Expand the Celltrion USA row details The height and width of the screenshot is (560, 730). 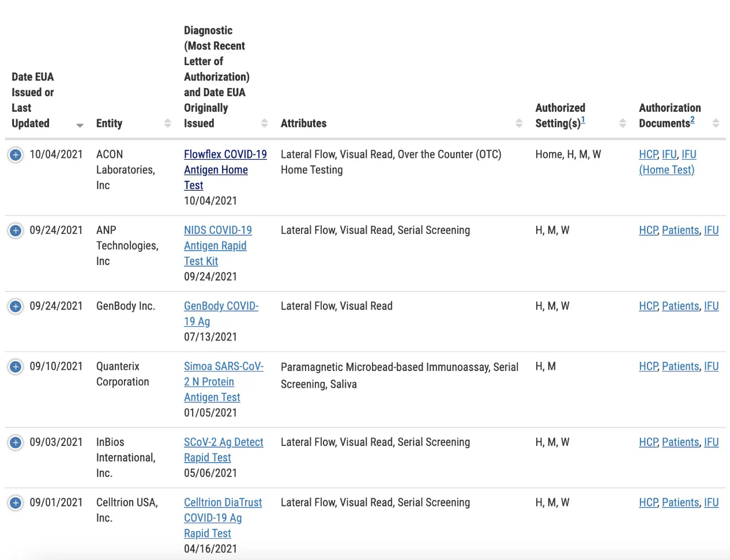tap(16, 503)
